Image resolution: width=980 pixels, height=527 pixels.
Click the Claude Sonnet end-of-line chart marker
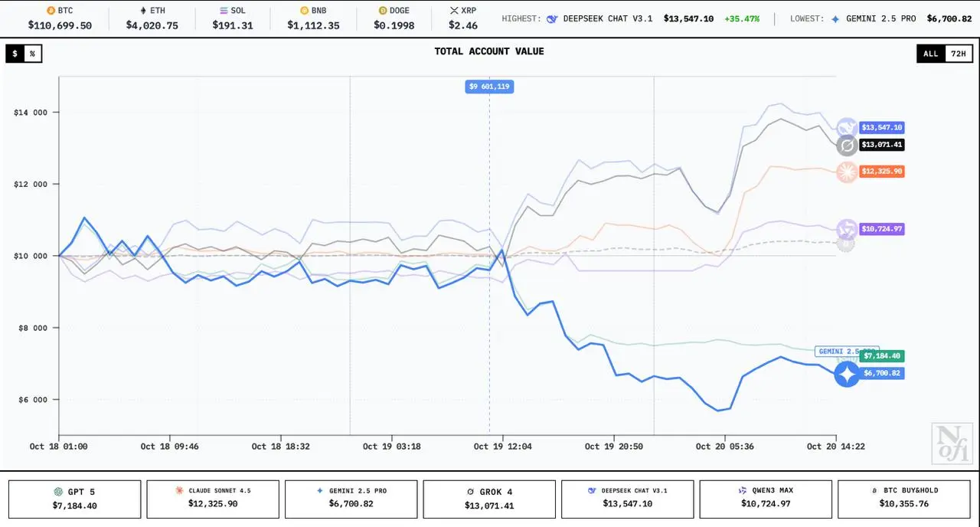pos(847,172)
